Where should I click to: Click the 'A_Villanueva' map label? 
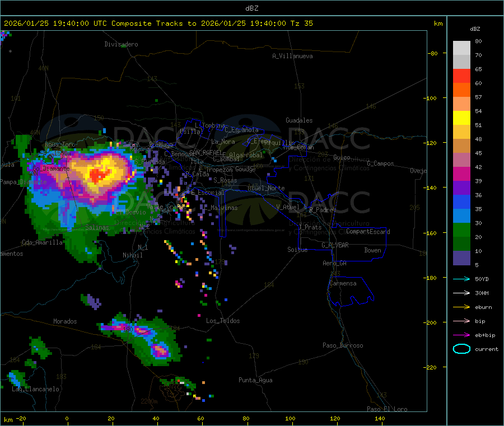(x=292, y=56)
